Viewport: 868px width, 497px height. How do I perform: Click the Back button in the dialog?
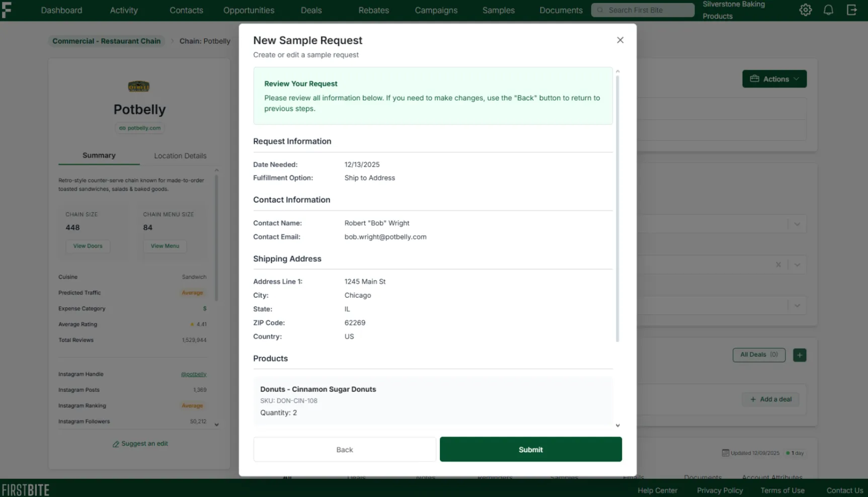[x=344, y=449]
